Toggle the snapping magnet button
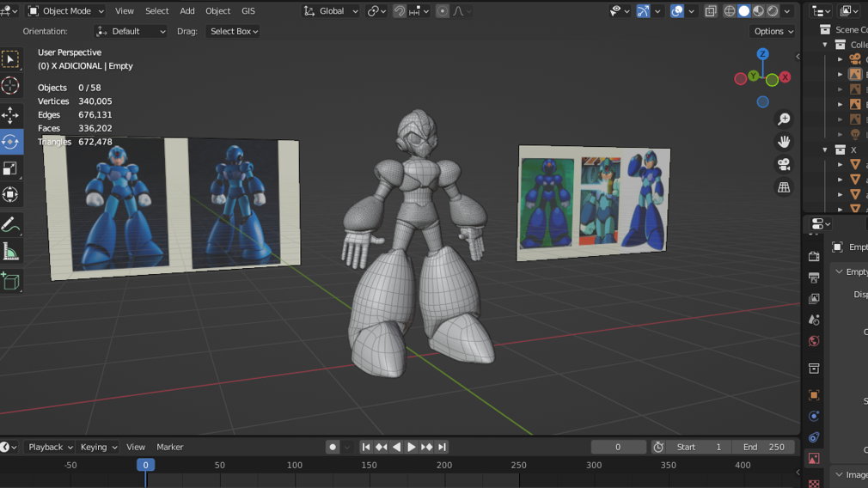The height and width of the screenshot is (488, 868). click(x=400, y=11)
